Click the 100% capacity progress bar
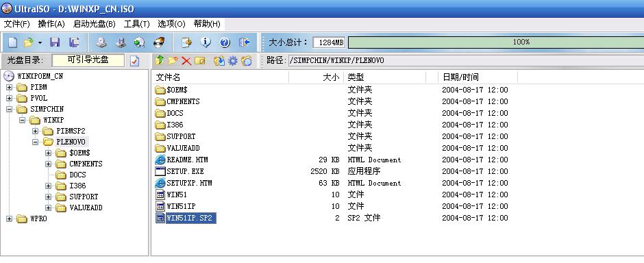644x263 pixels. 496,42
